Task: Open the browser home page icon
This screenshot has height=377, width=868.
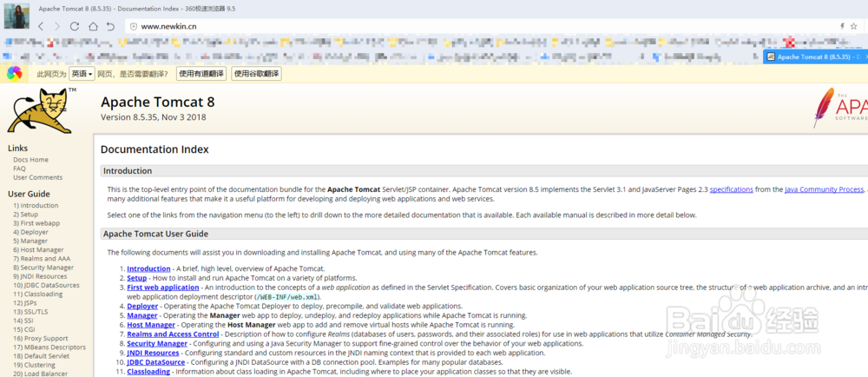Action: coord(93,27)
